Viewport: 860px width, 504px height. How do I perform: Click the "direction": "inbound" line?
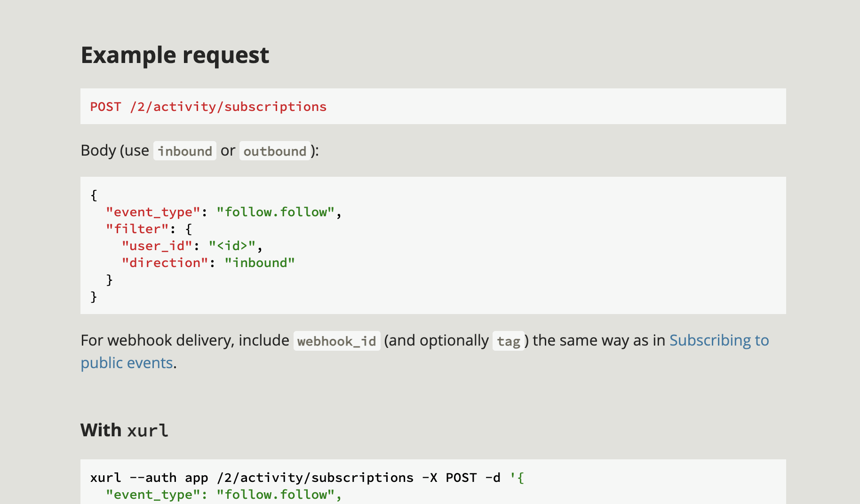208,263
